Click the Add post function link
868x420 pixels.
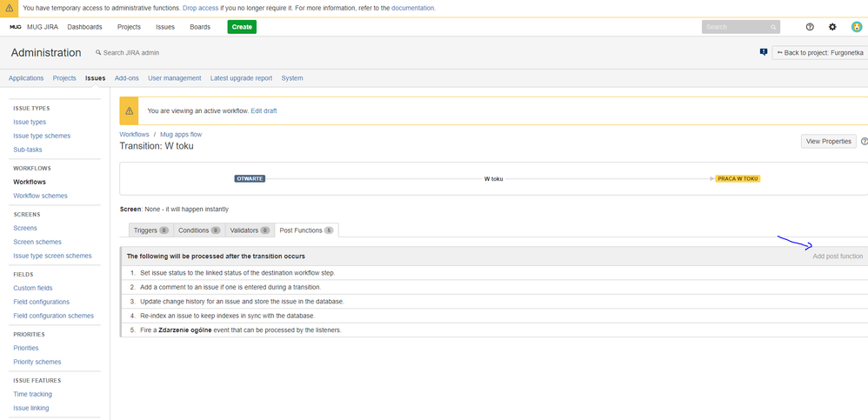(838, 257)
